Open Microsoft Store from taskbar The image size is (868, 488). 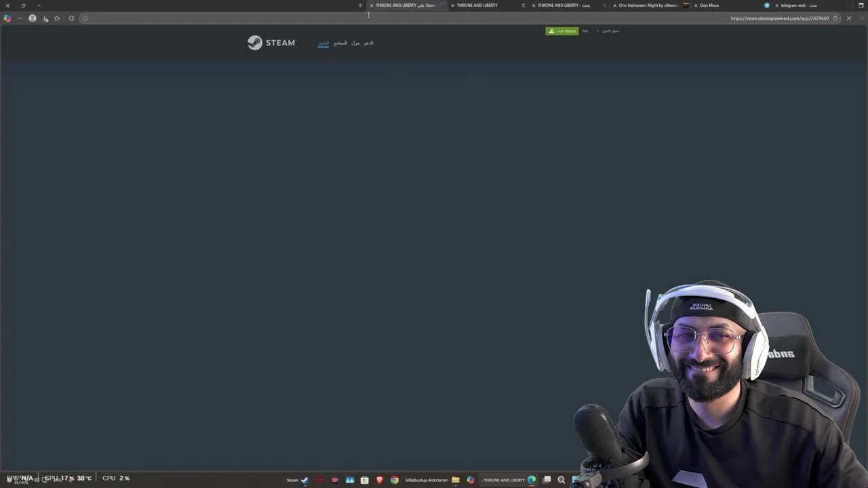[x=365, y=480]
